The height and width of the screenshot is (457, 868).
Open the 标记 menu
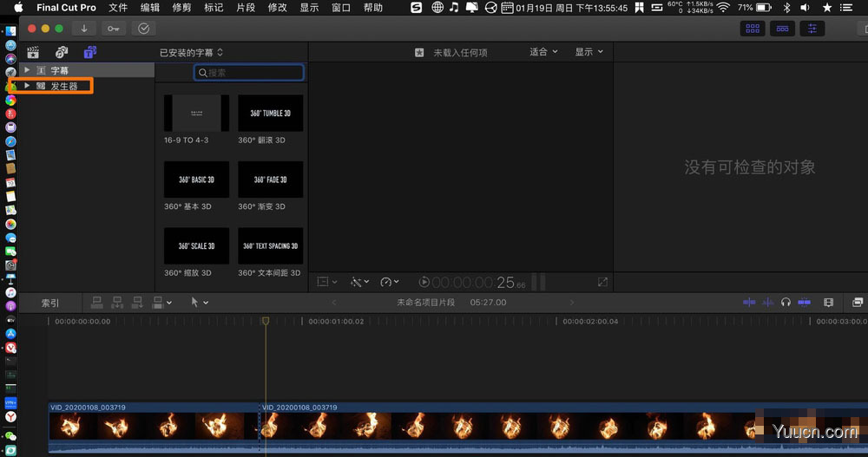coord(214,7)
